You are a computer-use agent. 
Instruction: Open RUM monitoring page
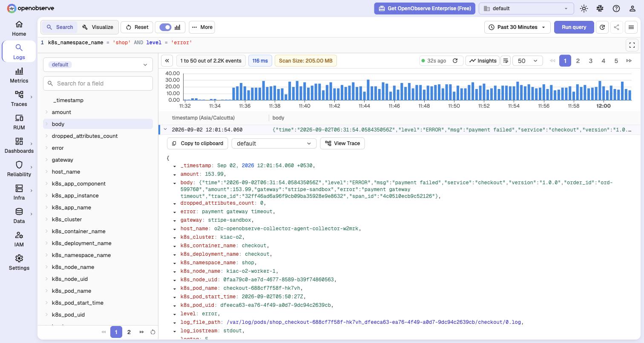point(19,122)
